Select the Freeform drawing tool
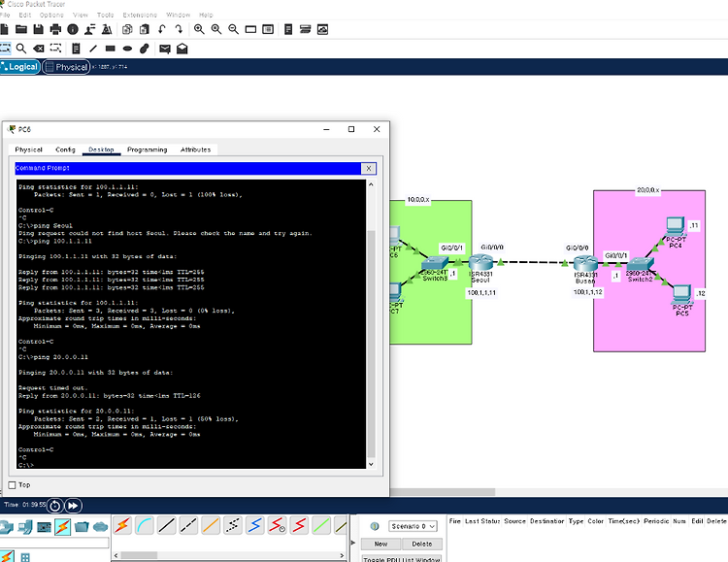Image resolution: width=728 pixels, height=562 pixels. (145, 49)
